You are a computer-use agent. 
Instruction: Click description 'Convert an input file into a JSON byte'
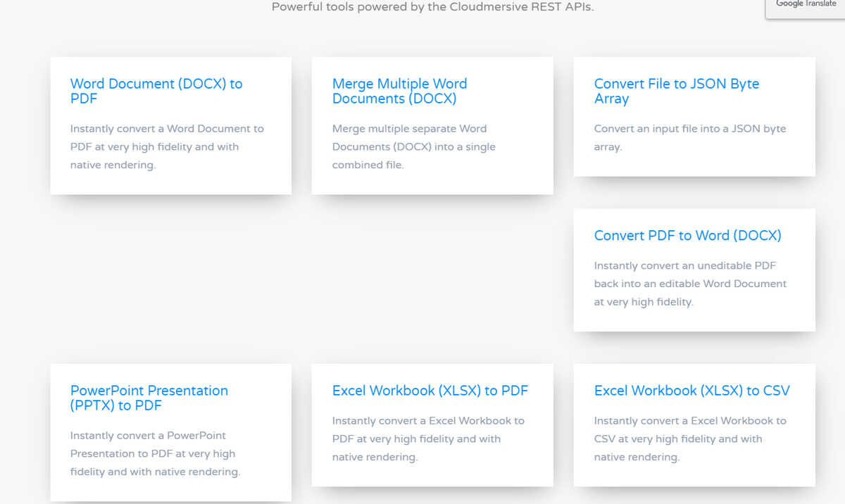[x=690, y=129]
